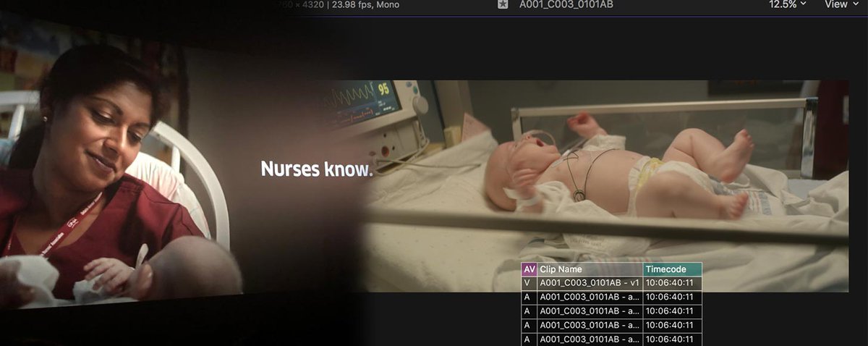Click the A001_C003_0101AB - v1 clip name cell
The height and width of the screenshot is (346, 868).
(x=590, y=283)
